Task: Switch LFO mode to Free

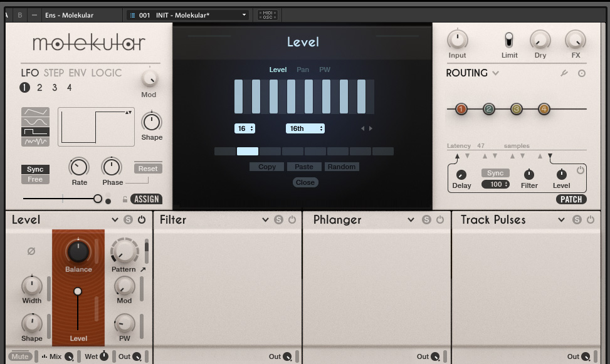Action: pos(35,179)
